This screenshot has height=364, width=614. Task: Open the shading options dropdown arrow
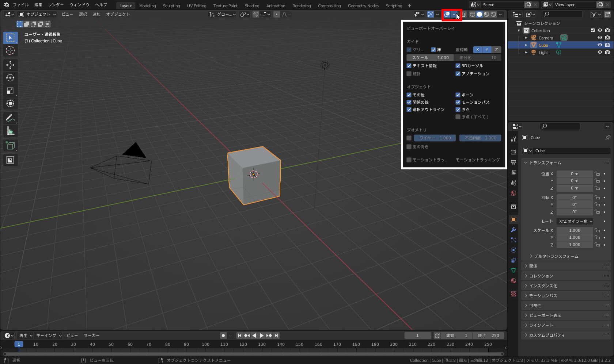click(x=500, y=14)
